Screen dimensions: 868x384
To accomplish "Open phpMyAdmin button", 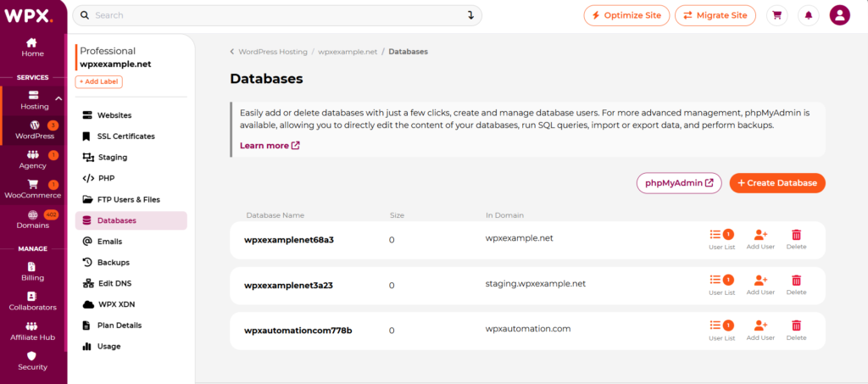I will tap(679, 183).
